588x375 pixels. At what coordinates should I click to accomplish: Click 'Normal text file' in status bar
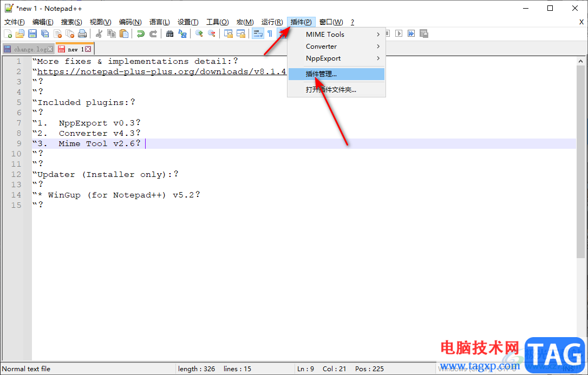pos(26,369)
